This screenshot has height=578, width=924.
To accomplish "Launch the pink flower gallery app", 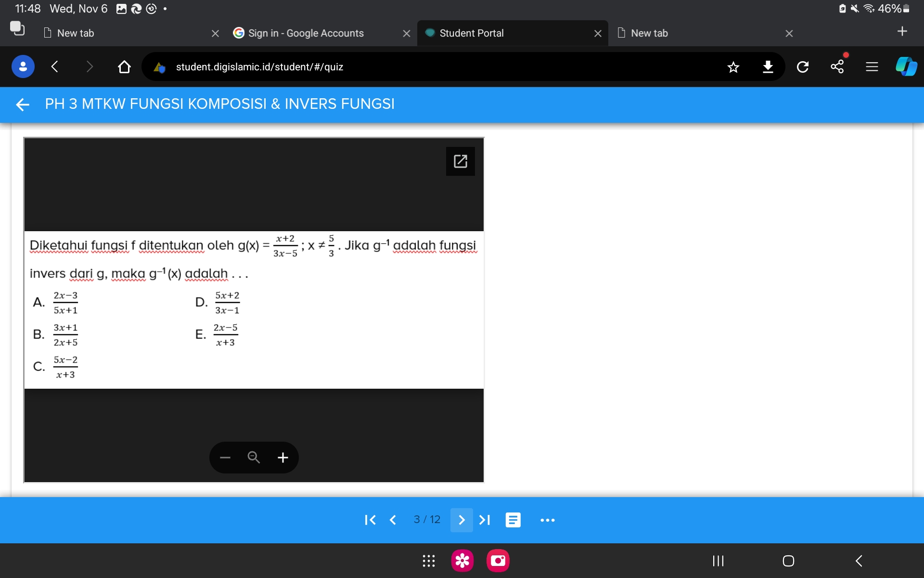I will 462,561.
